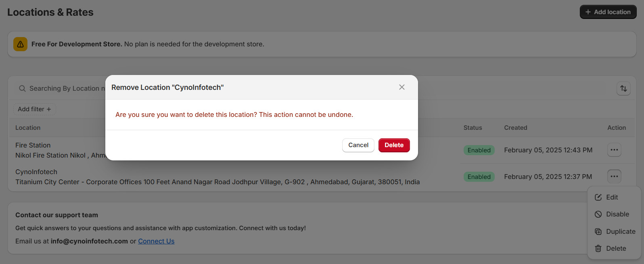Image resolution: width=644 pixels, height=264 pixels.
Task: Choose Edit from the action menu
Action: tap(614, 197)
